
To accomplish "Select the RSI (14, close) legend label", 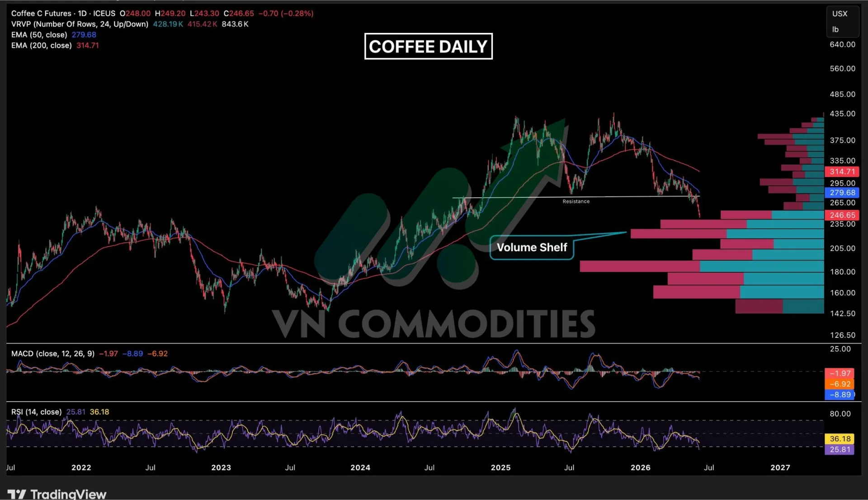I will coord(36,412).
